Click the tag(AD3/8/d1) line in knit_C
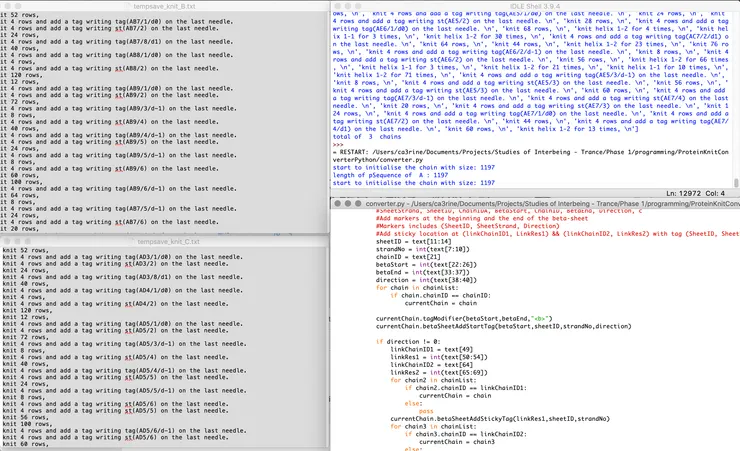Screen dimensions: 740x451 tap(123, 277)
